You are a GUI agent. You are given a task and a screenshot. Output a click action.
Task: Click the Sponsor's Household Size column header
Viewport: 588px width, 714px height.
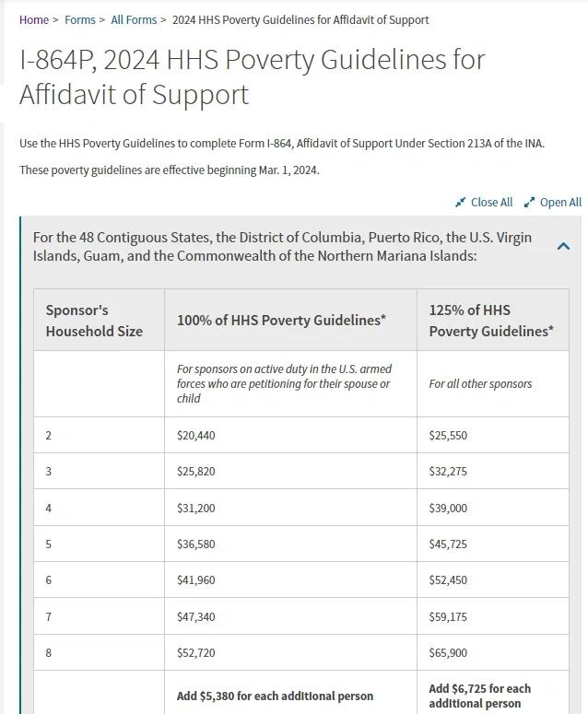click(x=94, y=320)
